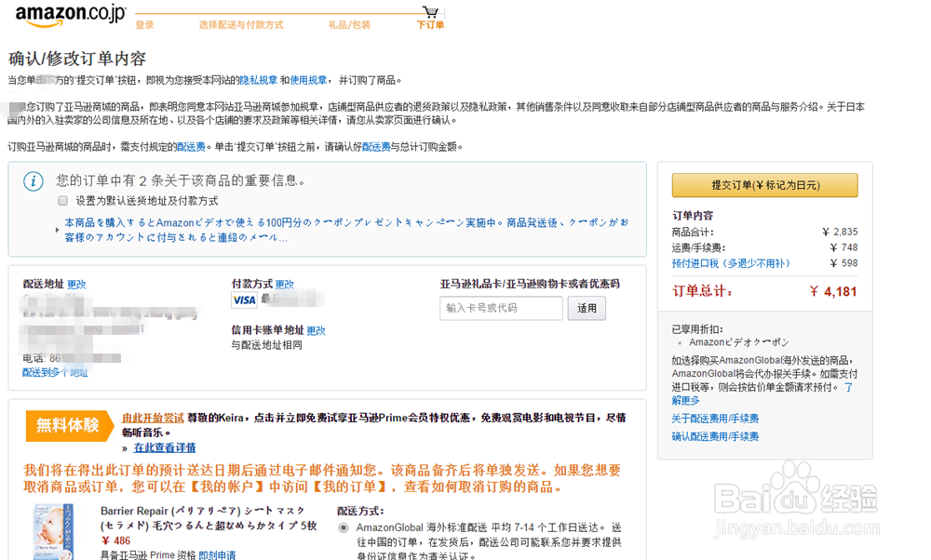Open 关于配送费用/手续费 link

pos(715,419)
